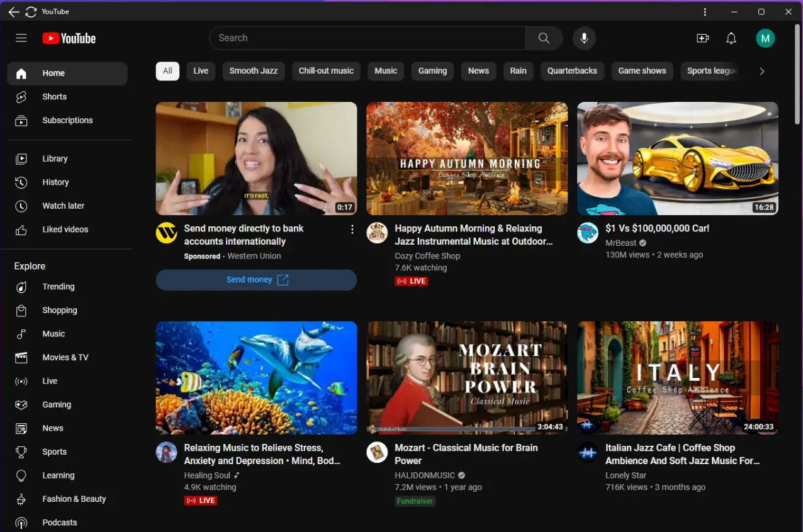
Task: Open Watch later in the sidebar
Action: [67, 206]
